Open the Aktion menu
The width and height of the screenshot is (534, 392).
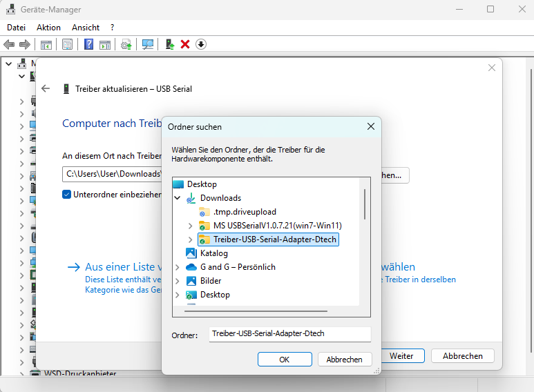tap(48, 28)
